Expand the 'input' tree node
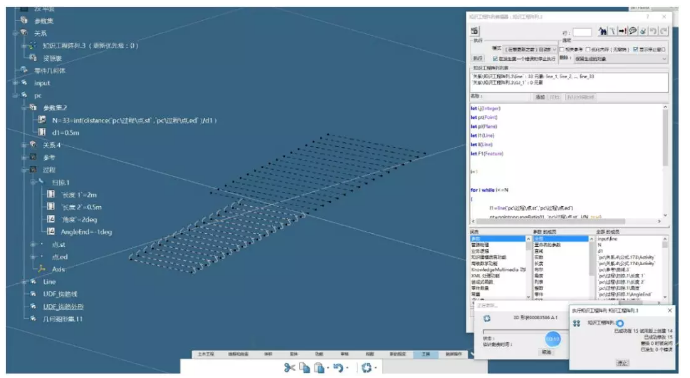690x378 pixels. coord(16,83)
